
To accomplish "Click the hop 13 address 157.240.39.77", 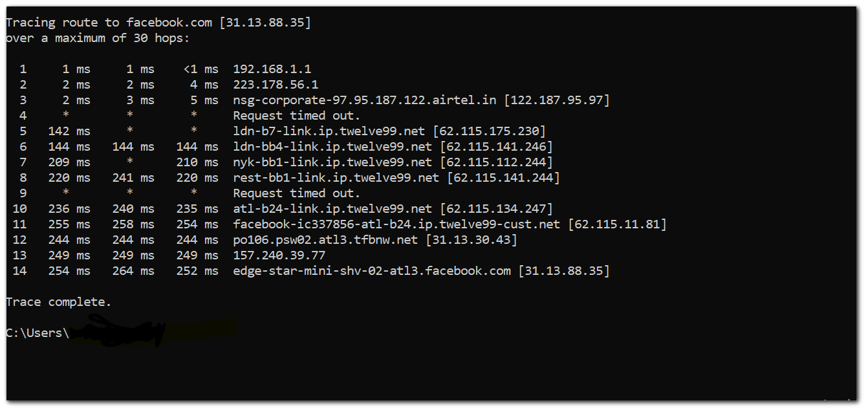I will (279, 255).
